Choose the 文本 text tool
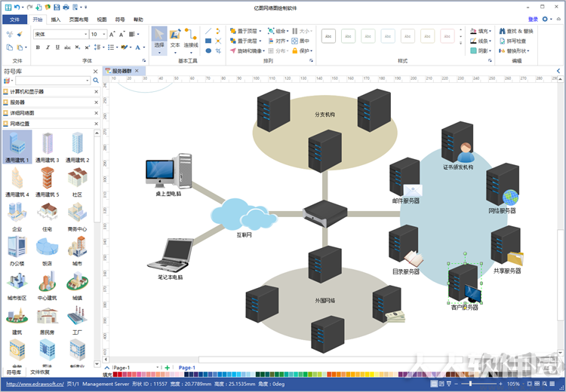 pos(175,39)
